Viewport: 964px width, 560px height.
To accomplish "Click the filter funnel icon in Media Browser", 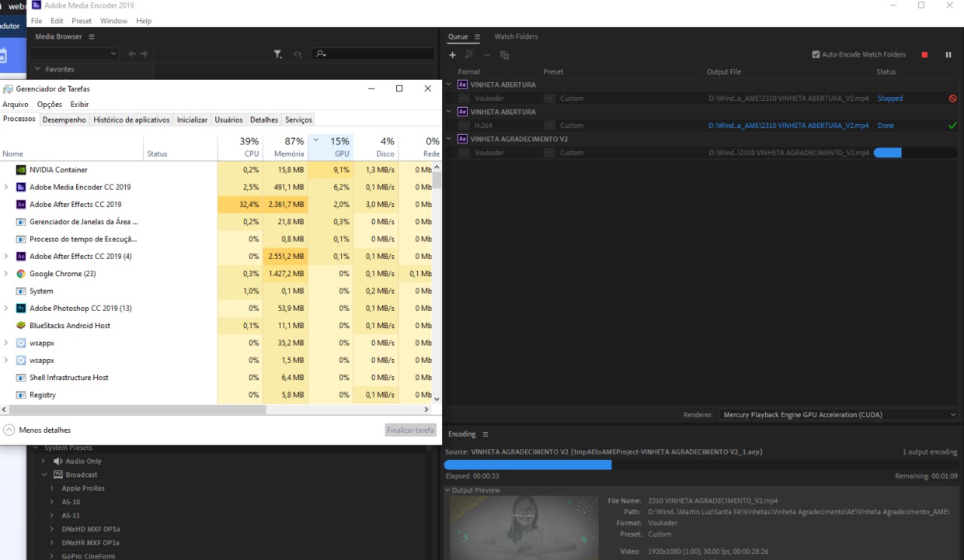I will 277,54.
